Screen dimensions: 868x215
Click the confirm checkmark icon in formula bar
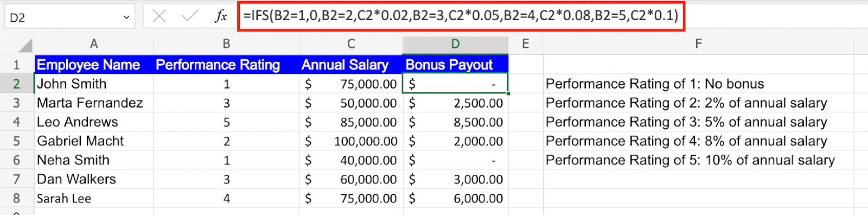[x=190, y=16]
